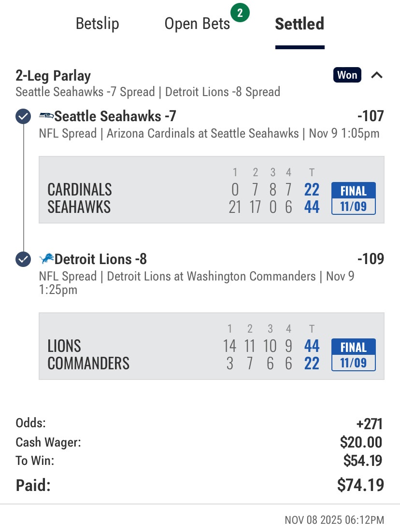Click the FINAL 11/09 badge for Lions-Commanders
Image resolution: width=400 pixels, height=532 pixels.
click(354, 354)
